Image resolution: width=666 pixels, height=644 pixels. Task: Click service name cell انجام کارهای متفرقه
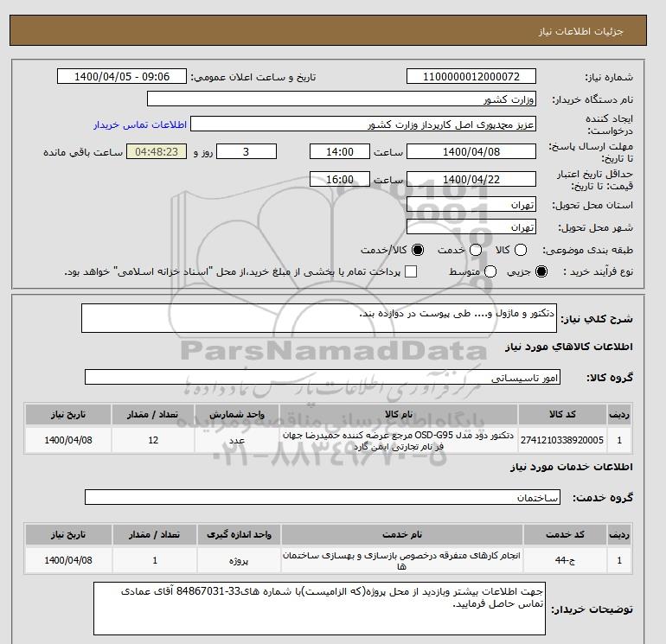point(402,560)
